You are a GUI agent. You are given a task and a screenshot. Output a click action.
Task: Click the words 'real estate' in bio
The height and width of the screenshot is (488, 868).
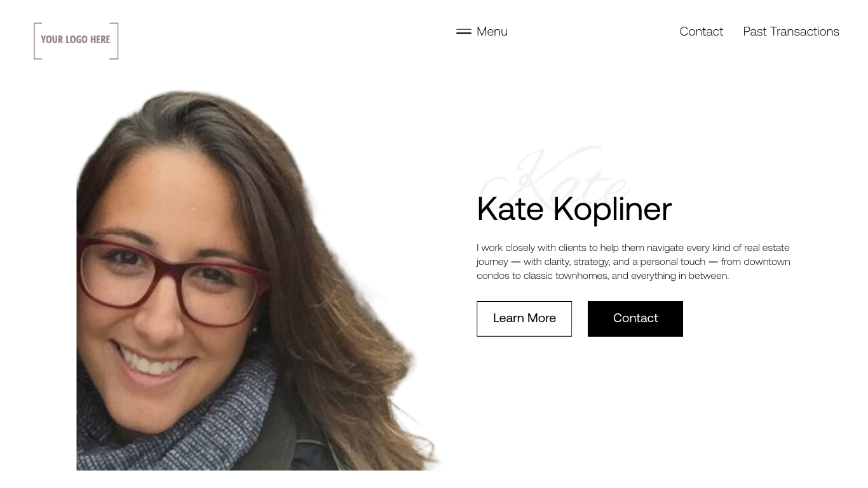[x=767, y=248]
